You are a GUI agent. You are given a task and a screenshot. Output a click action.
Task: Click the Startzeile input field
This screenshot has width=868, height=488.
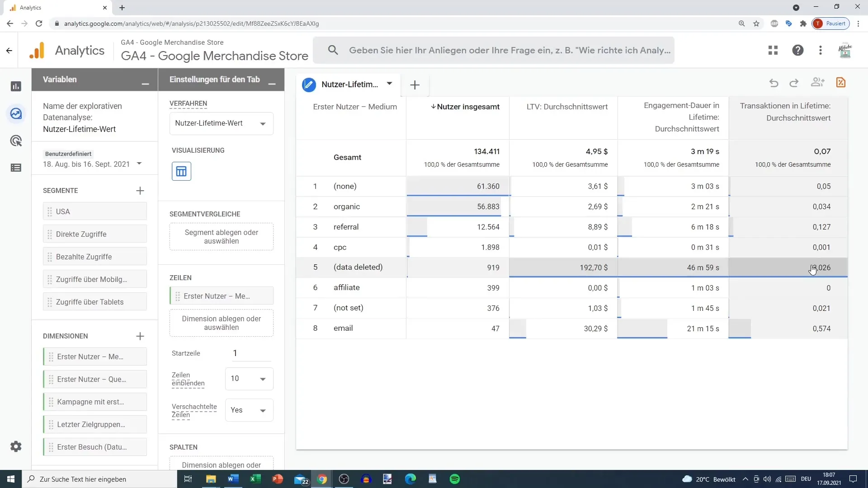click(x=251, y=353)
